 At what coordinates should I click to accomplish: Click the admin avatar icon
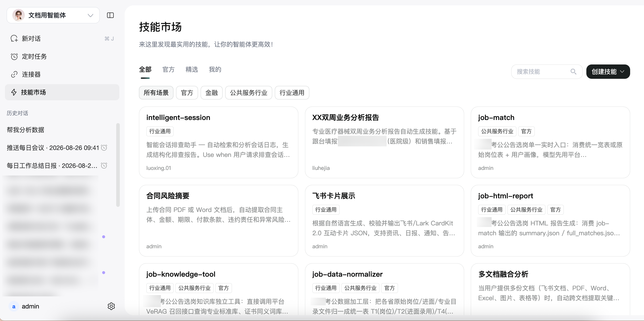tap(14, 306)
